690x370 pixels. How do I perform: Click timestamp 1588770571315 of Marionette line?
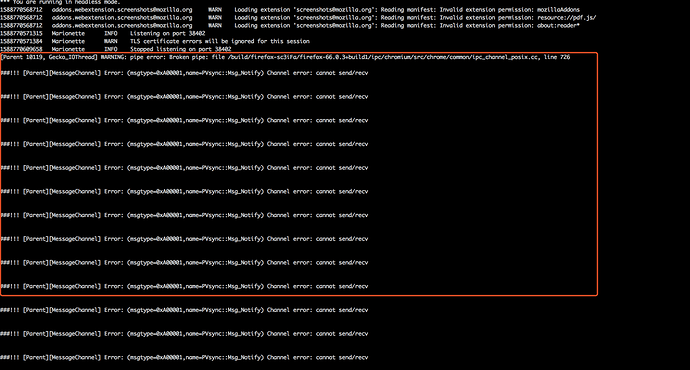pyautogui.click(x=21, y=33)
